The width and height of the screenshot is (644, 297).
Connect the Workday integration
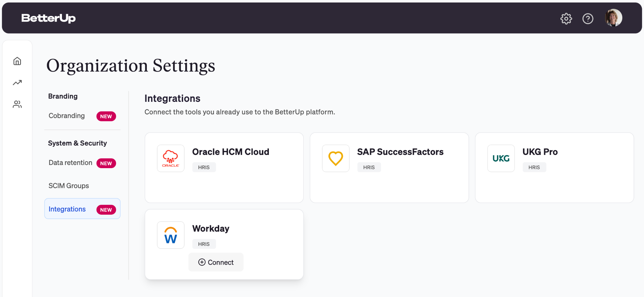(x=216, y=262)
